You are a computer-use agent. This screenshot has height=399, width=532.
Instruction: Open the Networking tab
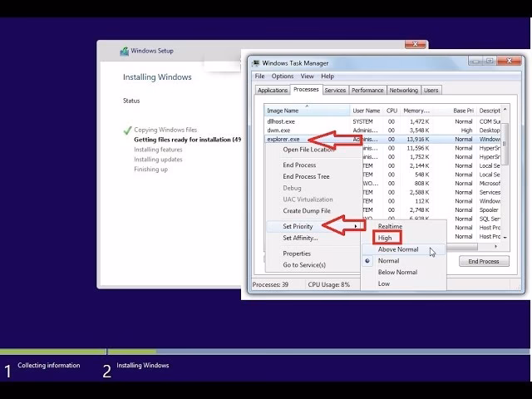tap(404, 90)
